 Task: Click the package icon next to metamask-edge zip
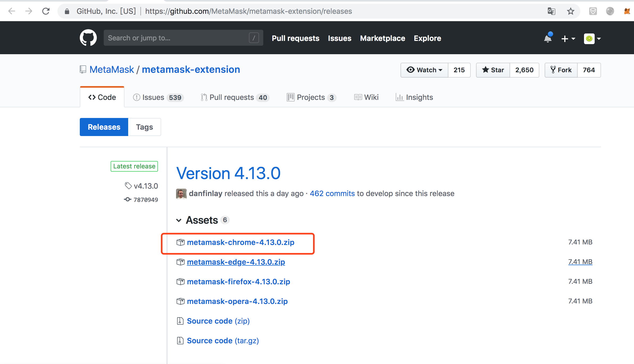180,262
